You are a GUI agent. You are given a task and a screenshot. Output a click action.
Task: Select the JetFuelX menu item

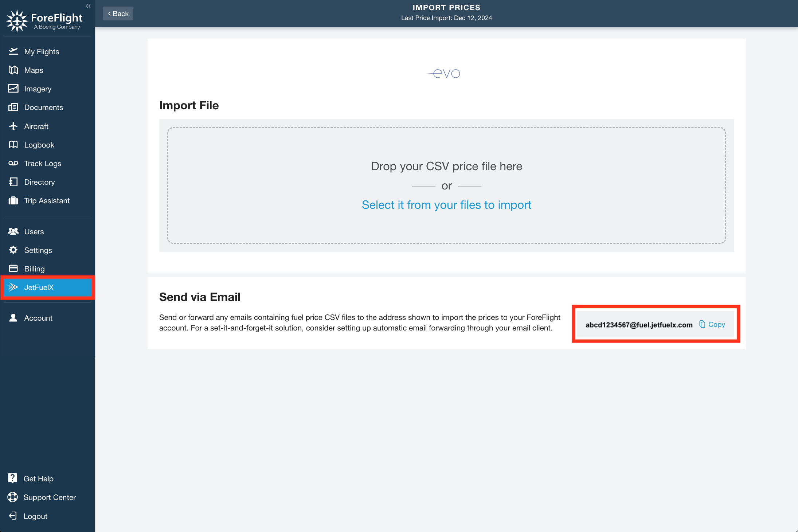[47, 287]
